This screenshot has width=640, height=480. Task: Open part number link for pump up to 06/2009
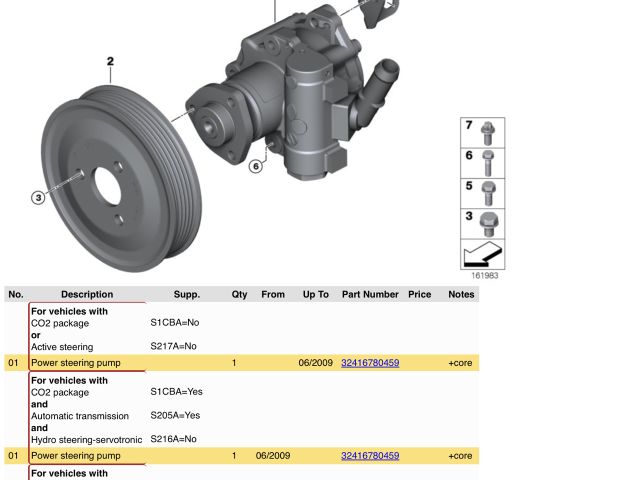point(369,363)
